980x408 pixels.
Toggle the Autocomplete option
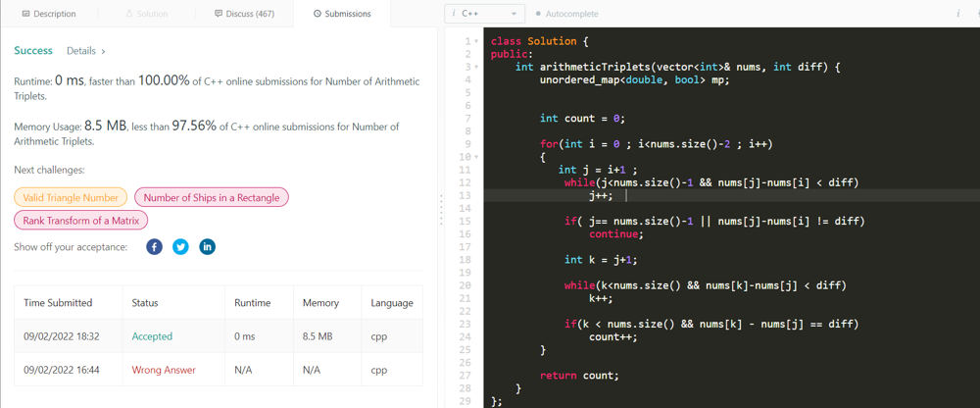pyautogui.click(x=566, y=14)
